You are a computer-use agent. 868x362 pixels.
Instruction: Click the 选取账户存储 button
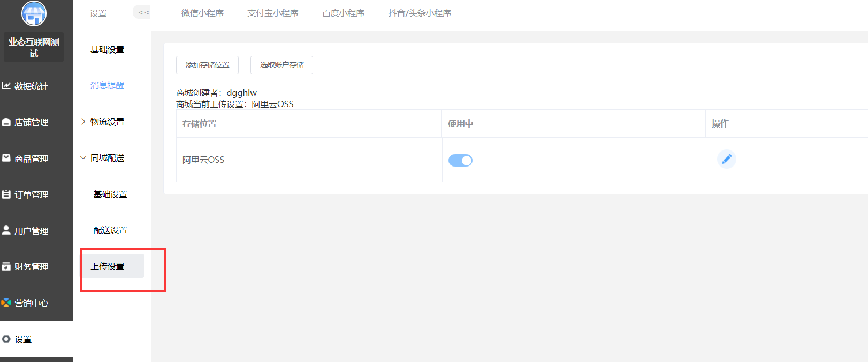(x=281, y=65)
